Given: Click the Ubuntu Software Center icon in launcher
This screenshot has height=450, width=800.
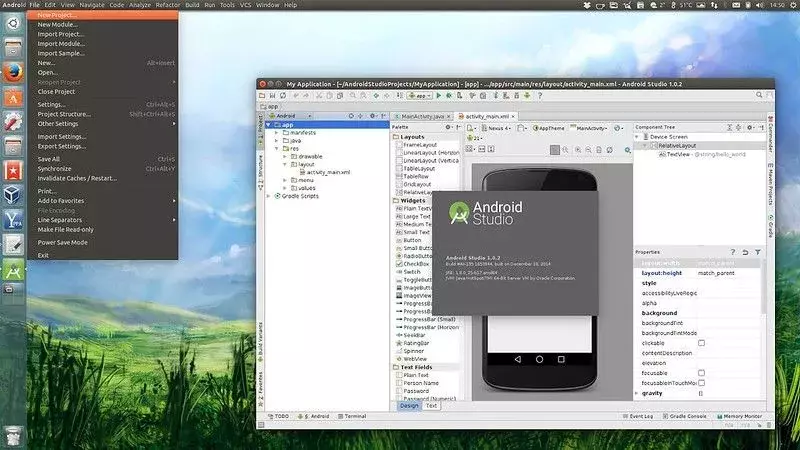Looking at the screenshot, I should point(13,97).
